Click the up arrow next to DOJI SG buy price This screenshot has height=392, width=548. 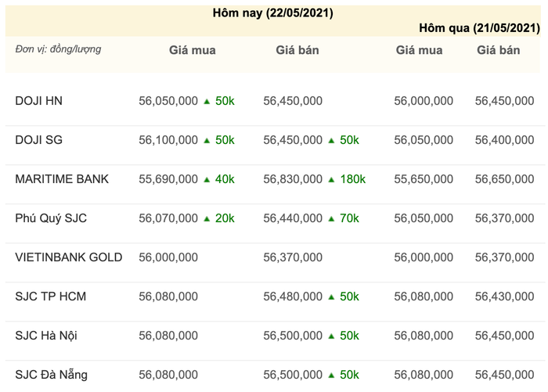pos(207,141)
